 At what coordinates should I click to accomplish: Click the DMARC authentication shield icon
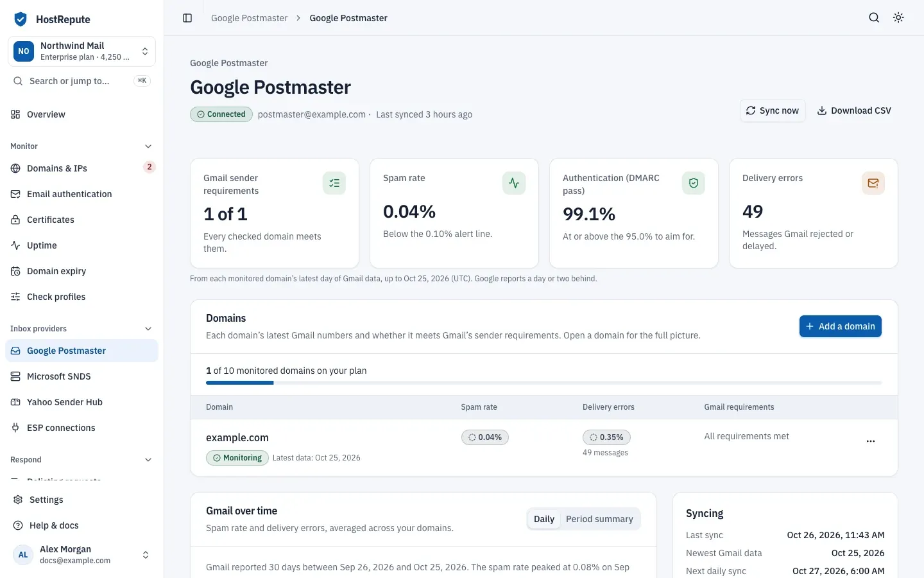(x=694, y=183)
